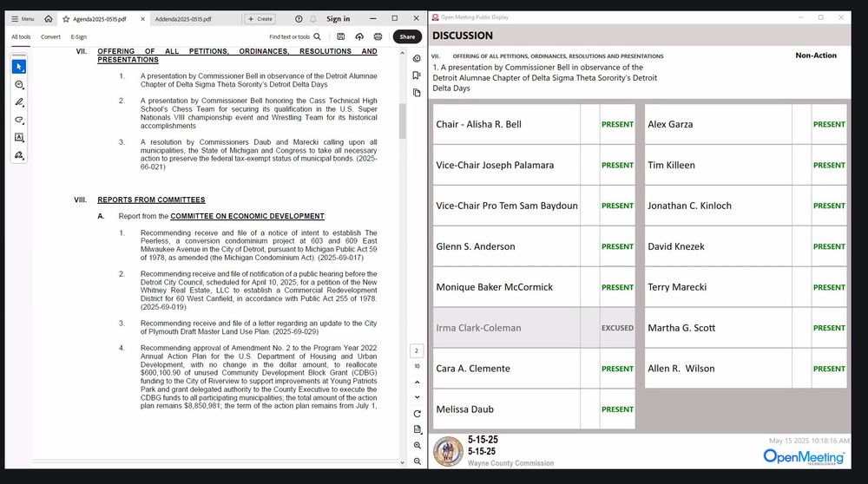Click Vice-Chair Pro Tem Sam Baydoun row

(x=534, y=206)
